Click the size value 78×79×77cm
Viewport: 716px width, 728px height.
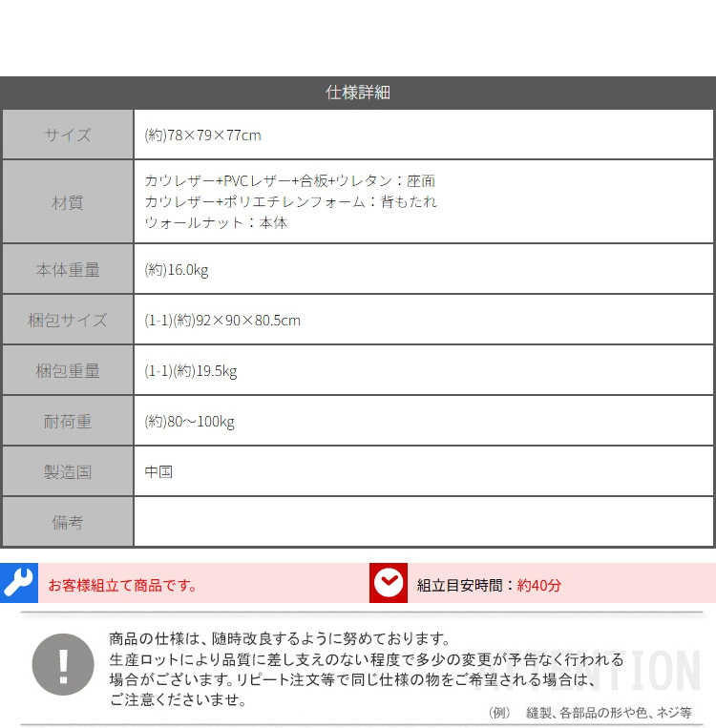(202, 135)
